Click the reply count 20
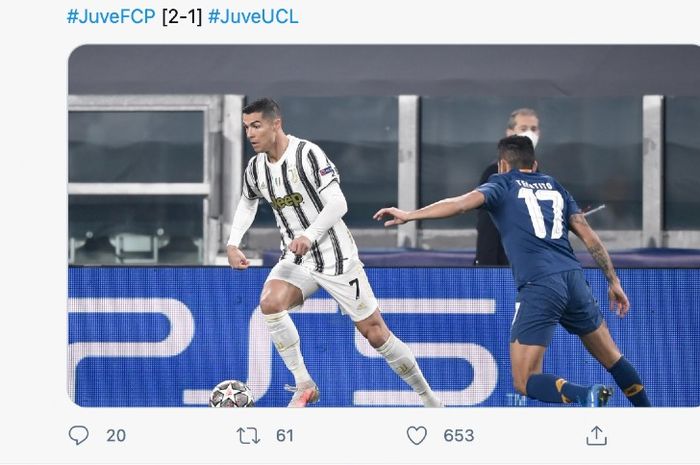Viewport: 700px width, 465px height. (x=116, y=436)
